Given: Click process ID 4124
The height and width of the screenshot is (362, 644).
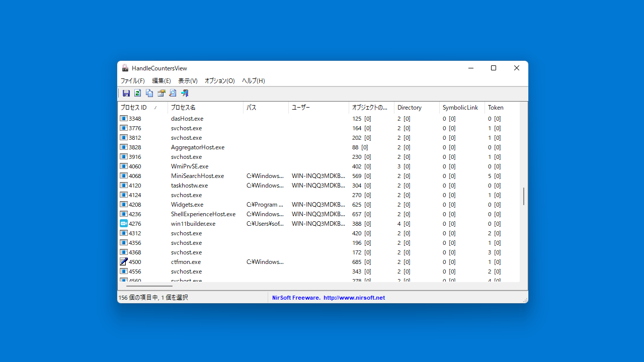Looking at the screenshot, I should [135, 195].
